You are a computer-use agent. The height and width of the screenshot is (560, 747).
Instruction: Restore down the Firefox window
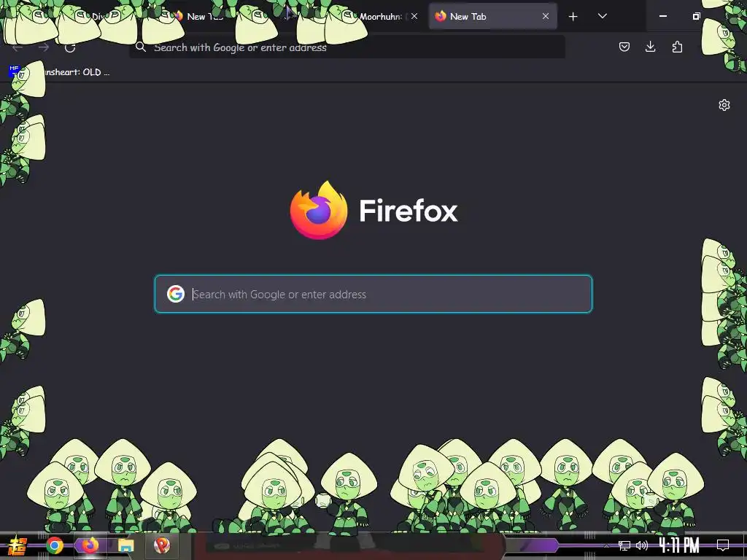pyautogui.click(x=696, y=16)
